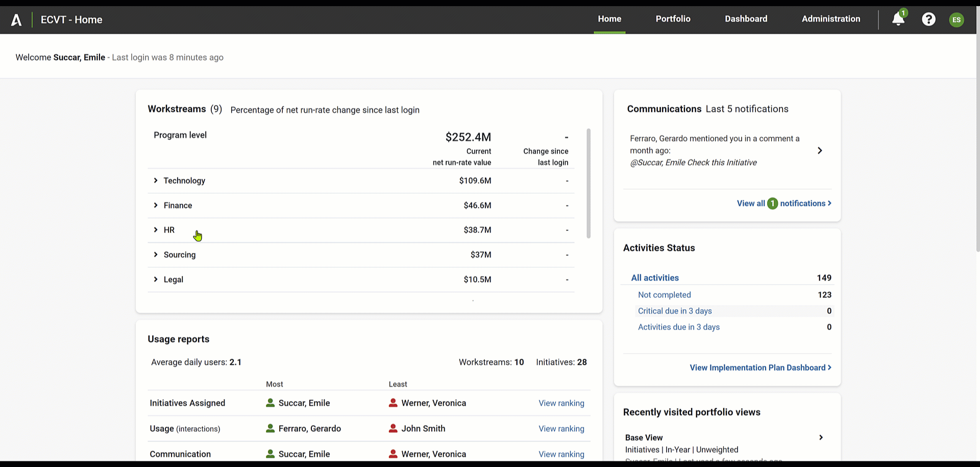The image size is (980, 467).
Task: Click the Not completed count 123
Action: point(824,295)
